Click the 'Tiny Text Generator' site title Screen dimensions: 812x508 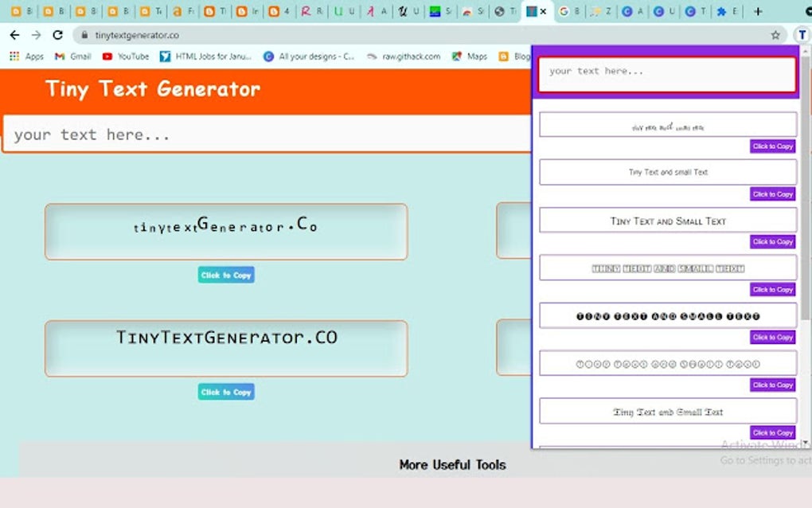click(x=153, y=89)
